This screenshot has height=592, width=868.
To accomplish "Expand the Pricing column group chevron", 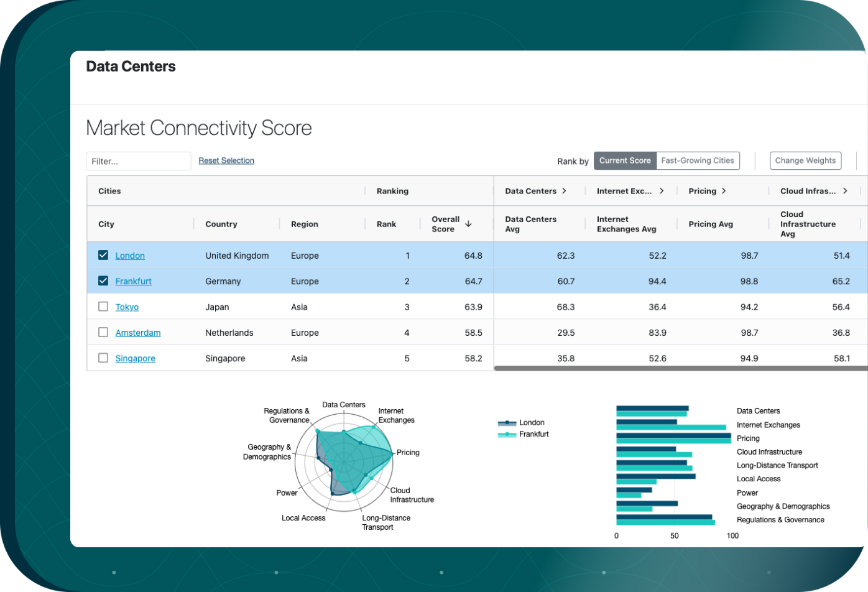I will (x=724, y=191).
